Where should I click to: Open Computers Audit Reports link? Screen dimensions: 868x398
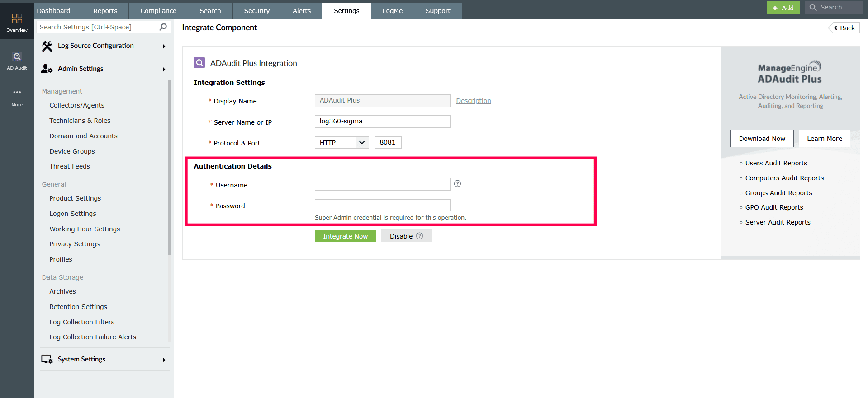[x=784, y=178]
